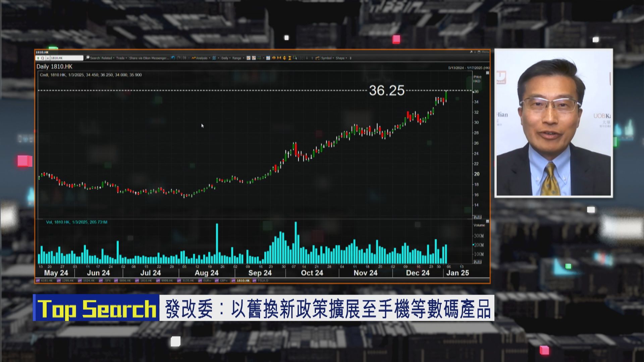Click the second chart-image icon after Range
The image size is (644, 362).
click(254, 58)
